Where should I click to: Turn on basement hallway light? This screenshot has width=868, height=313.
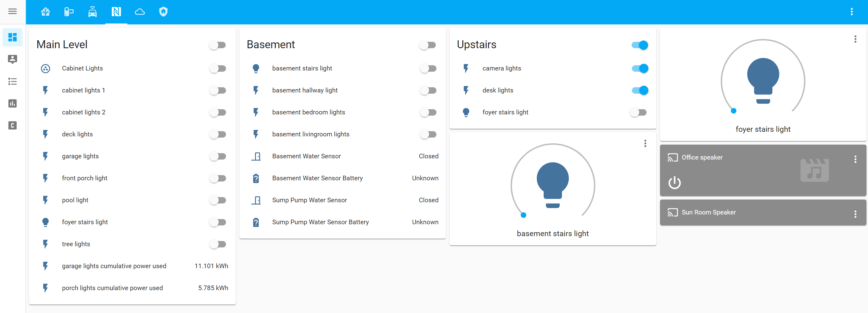click(x=428, y=90)
